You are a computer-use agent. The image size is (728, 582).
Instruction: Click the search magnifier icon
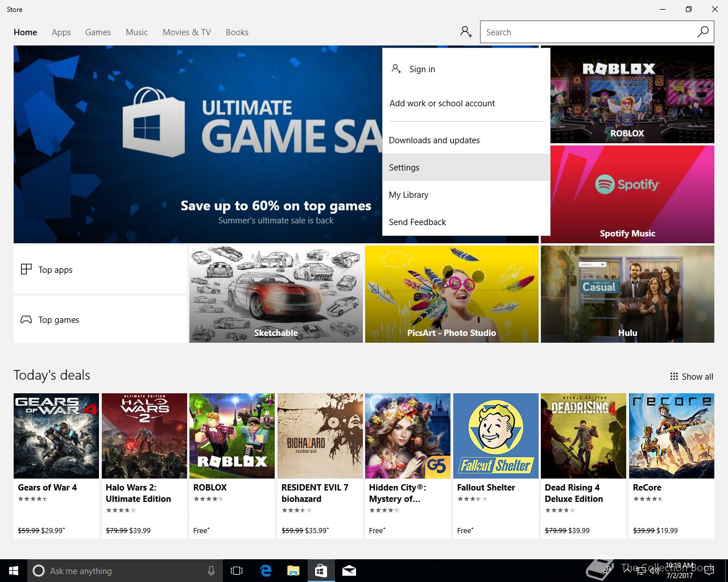[x=703, y=32]
